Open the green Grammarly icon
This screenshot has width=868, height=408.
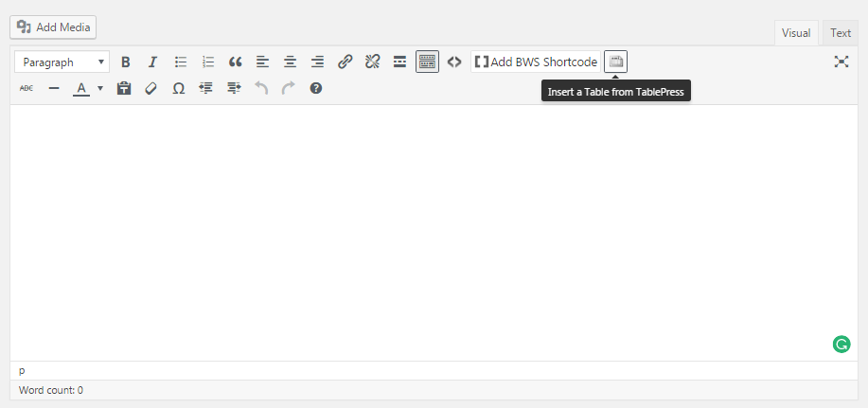[841, 345]
